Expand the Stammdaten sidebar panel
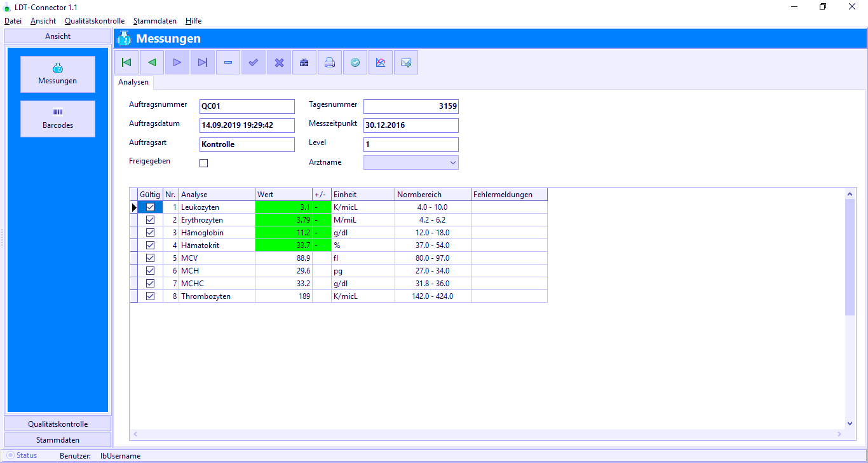 58,440
